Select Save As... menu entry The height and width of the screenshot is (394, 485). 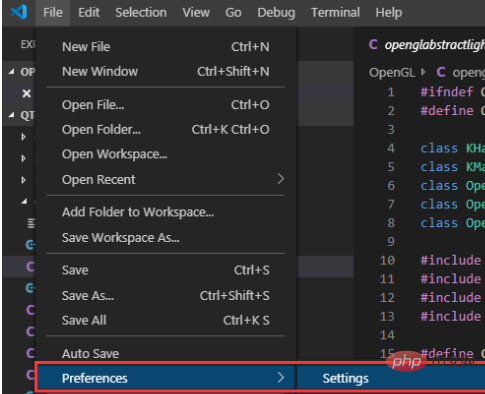click(x=166, y=295)
